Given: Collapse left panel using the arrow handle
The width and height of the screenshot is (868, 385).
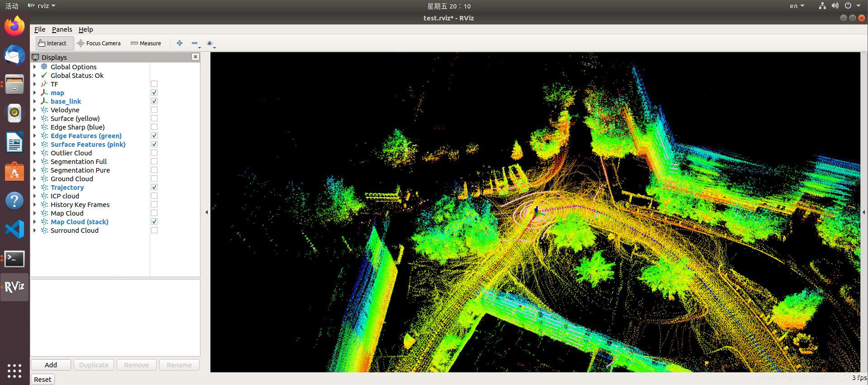Looking at the screenshot, I should (x=207, y=212).
